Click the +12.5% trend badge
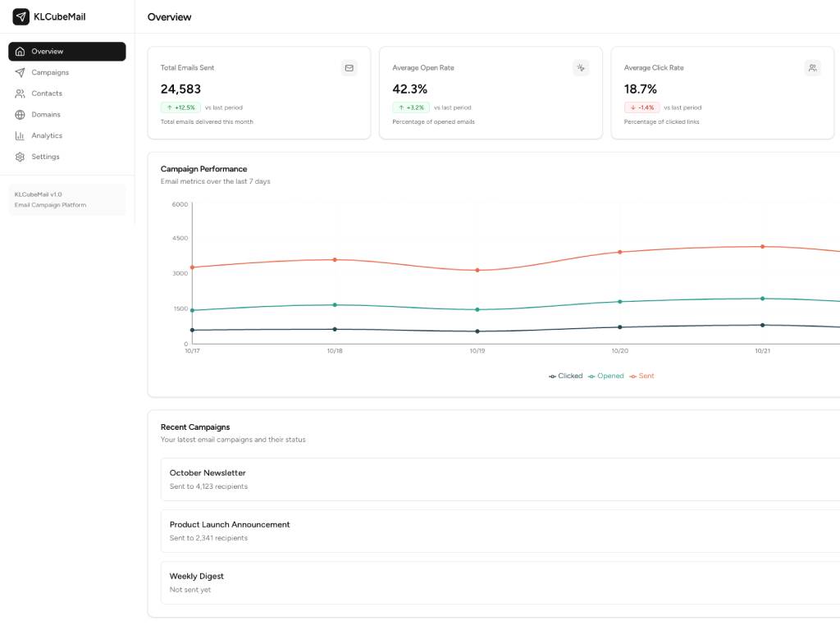This screenshot has width=840, height=630. (x=182, y=107)
